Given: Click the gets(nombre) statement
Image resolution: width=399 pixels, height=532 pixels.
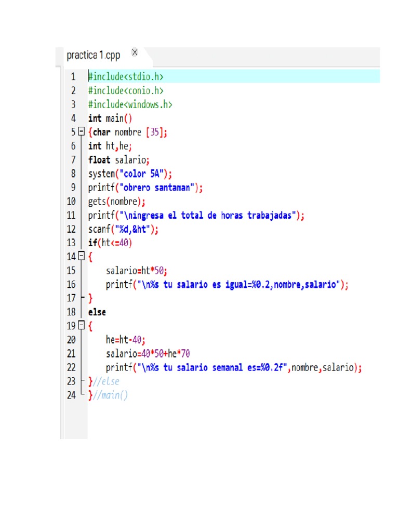Looking at the screenshot, I should [x=117, y=202].
